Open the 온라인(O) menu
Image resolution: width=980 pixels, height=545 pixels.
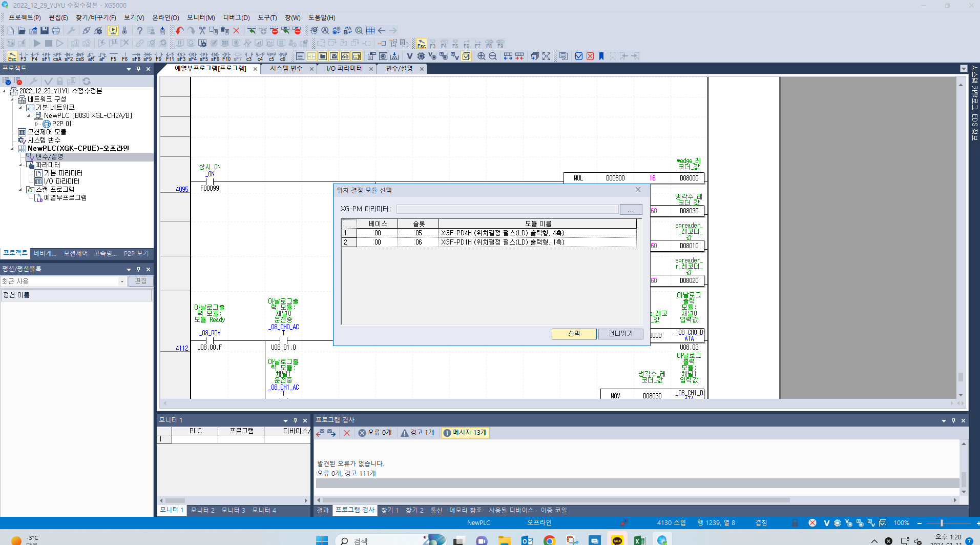click(x=165, y=18)
